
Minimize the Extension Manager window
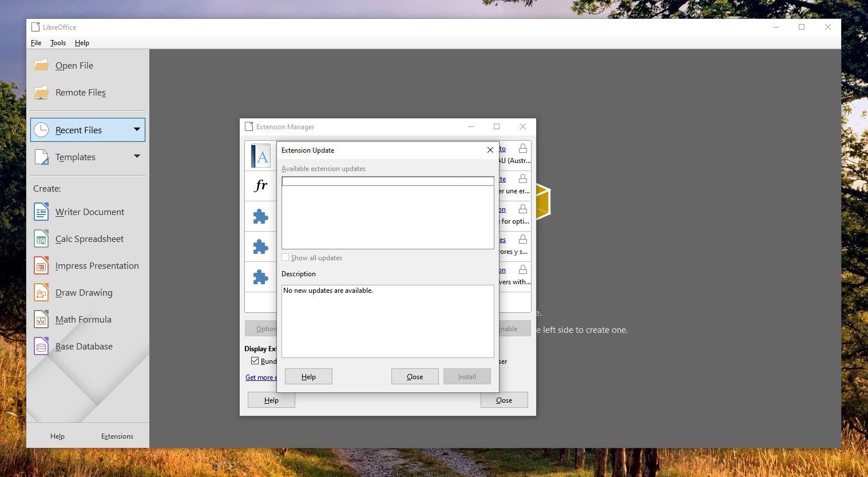(471, 126)
